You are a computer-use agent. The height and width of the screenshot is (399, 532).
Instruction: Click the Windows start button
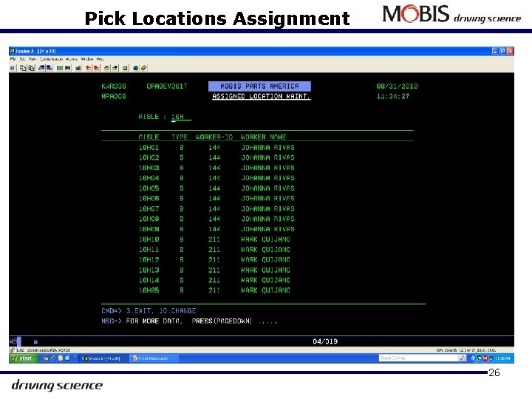coord(23,358)
